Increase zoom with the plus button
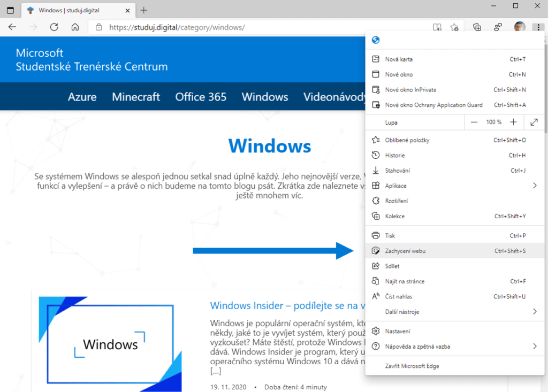Image resolution: width=548 pixels, height=392 pixels. click(x=513, y=122)
